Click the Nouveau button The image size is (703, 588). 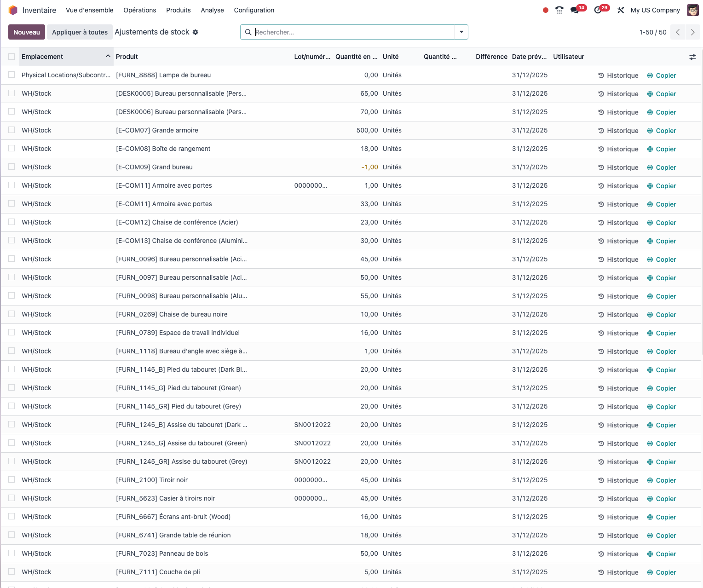[27, 32]
